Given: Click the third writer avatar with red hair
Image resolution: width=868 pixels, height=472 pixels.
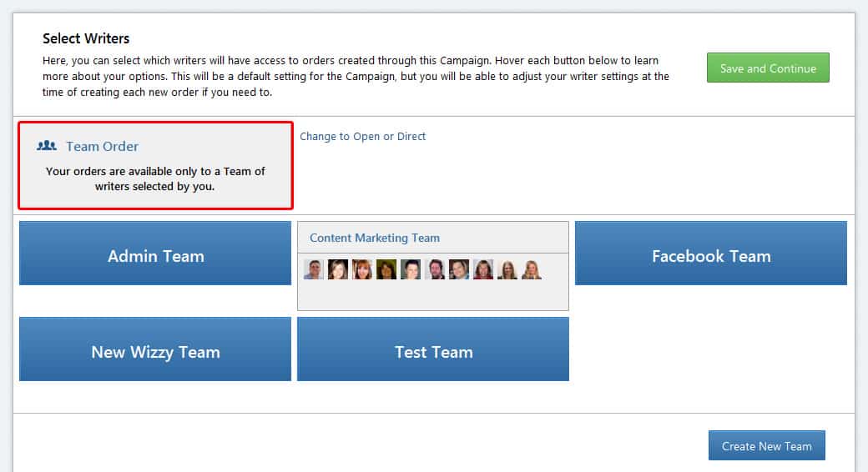Looking at the screenshot, I should [362, 269].
